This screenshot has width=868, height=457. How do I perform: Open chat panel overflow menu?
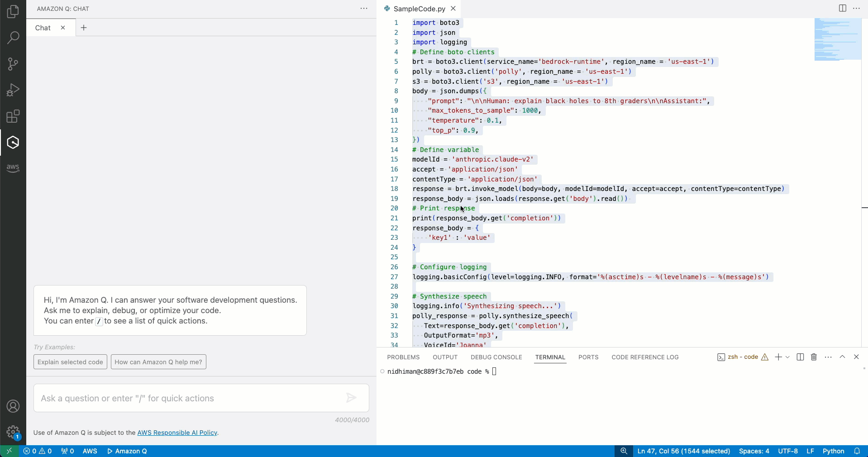coord(364,8)
